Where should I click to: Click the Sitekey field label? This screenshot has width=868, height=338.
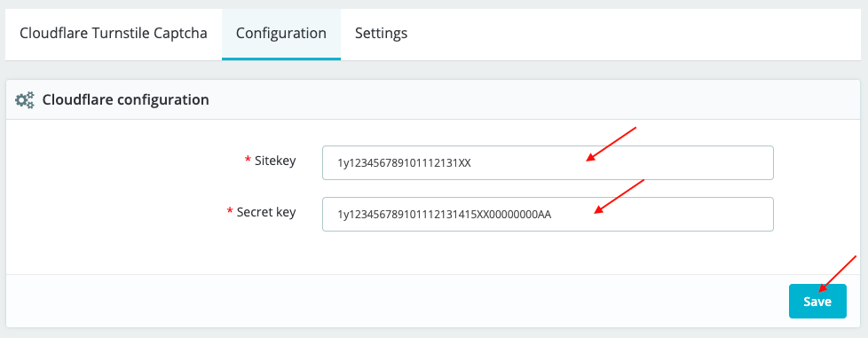[x=275, y=161]
